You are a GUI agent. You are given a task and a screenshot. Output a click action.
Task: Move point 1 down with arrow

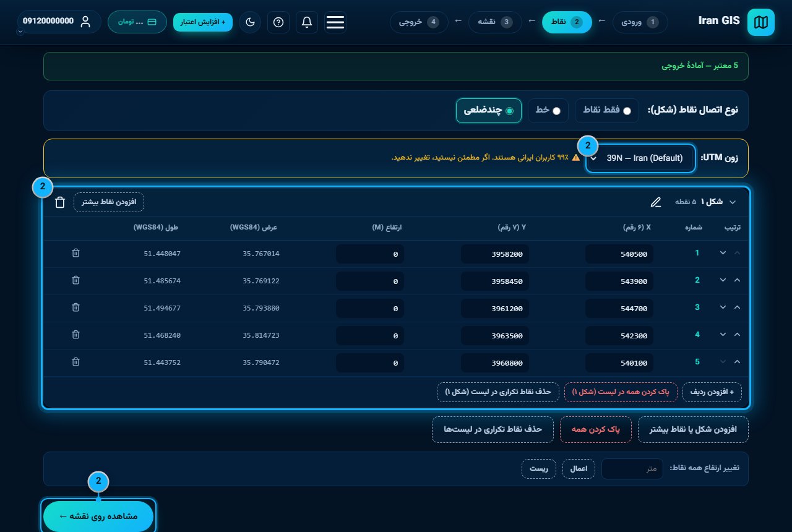pyautogui.click(x=723, y=253)
